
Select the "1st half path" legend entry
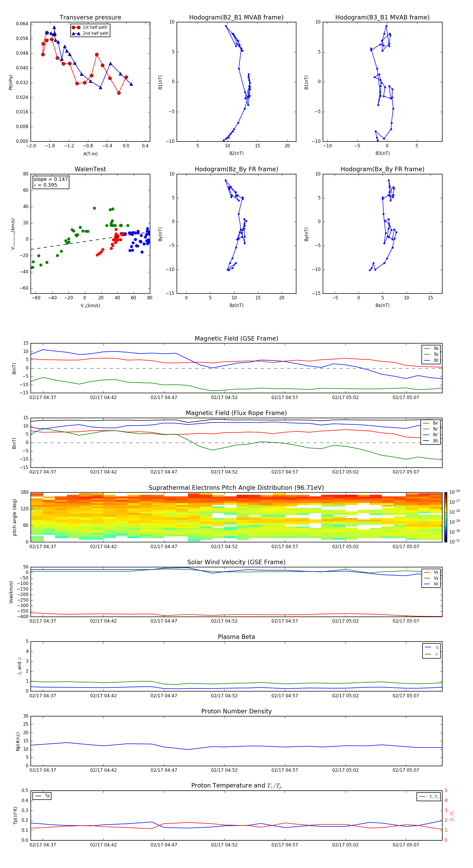point(90,27)
